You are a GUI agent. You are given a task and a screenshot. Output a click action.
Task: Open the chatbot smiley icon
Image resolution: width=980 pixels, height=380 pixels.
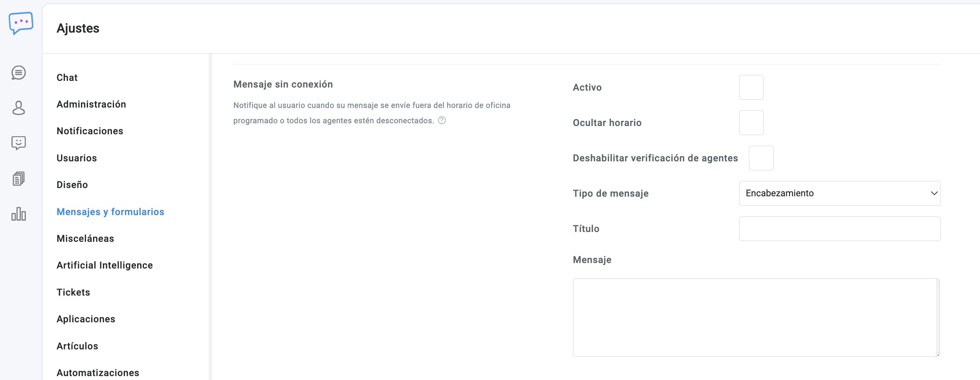click(18, 143)
